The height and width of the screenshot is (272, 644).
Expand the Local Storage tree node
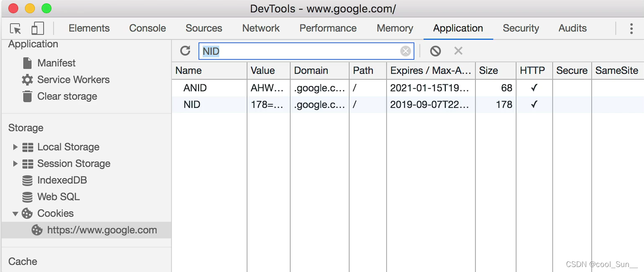click(15, 147)
